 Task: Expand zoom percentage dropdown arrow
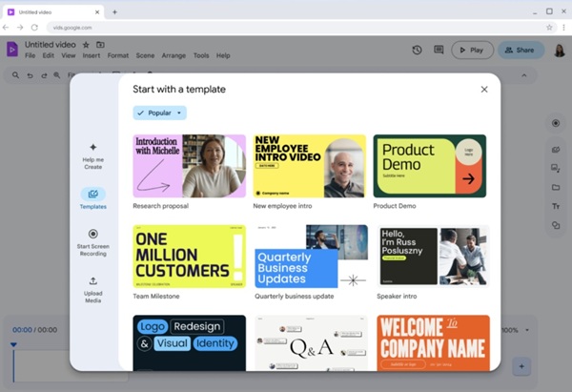click(527, 330)
